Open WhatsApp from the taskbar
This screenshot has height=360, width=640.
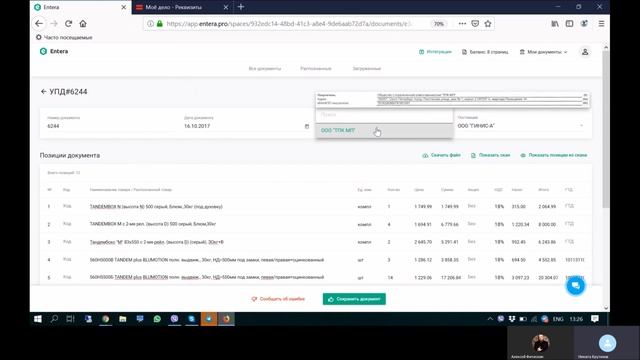click(157, 319)
